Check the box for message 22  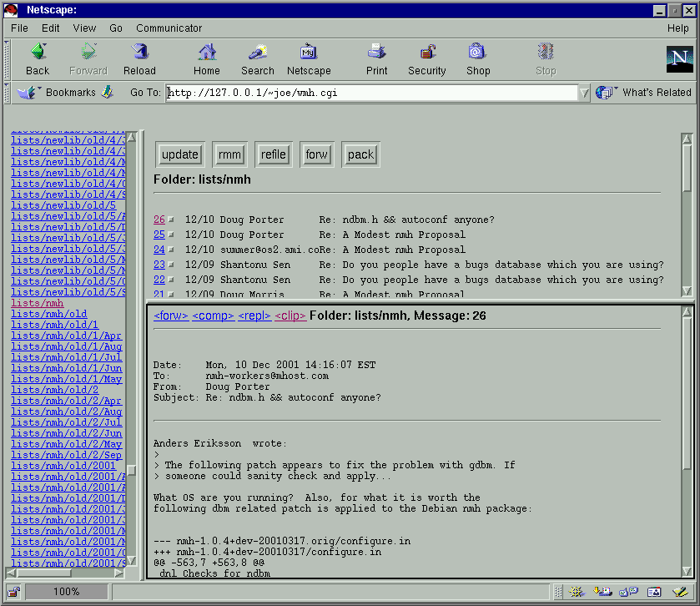coord(171,280)
